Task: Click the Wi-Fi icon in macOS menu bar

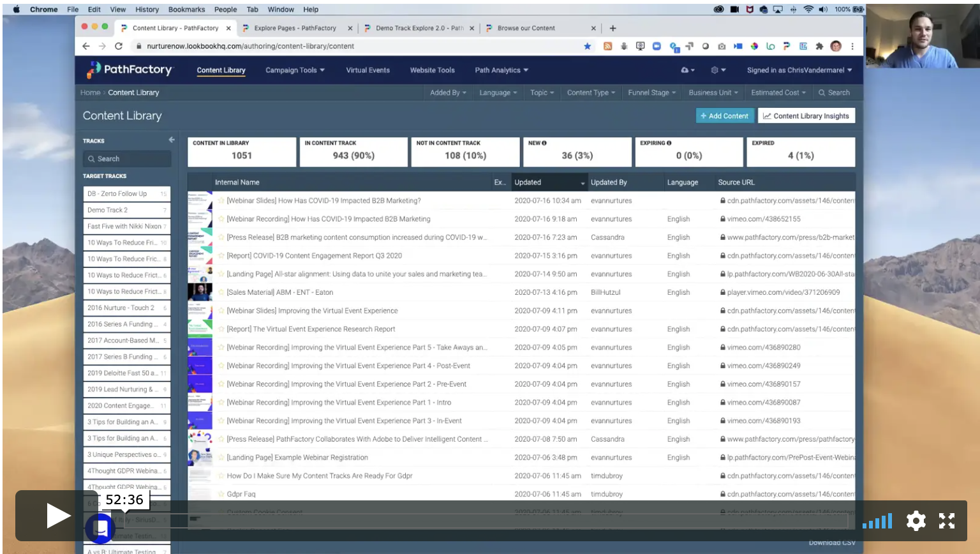Action: click(808, 10)
